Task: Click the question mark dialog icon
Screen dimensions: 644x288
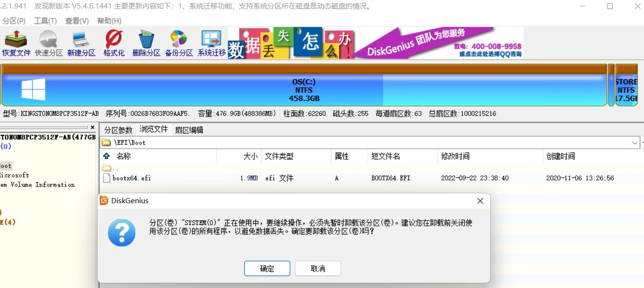Action: [122, 233]
